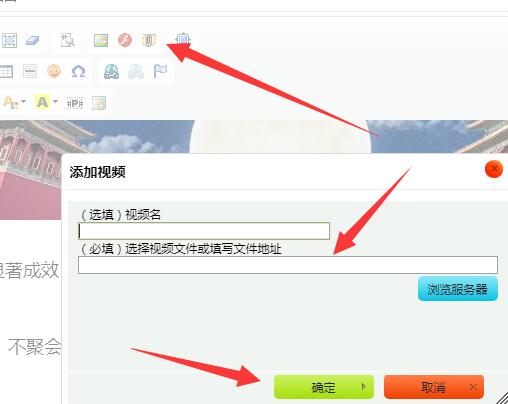Click the Show Blocks paragraph icon
Viewport: 508px width, 404px height.
pos(75,103)
